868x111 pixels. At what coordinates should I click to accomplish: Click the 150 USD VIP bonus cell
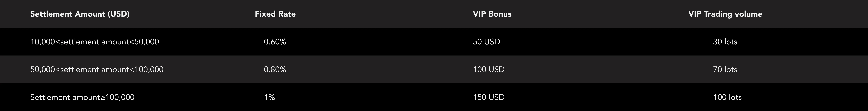tap(489, 97)
